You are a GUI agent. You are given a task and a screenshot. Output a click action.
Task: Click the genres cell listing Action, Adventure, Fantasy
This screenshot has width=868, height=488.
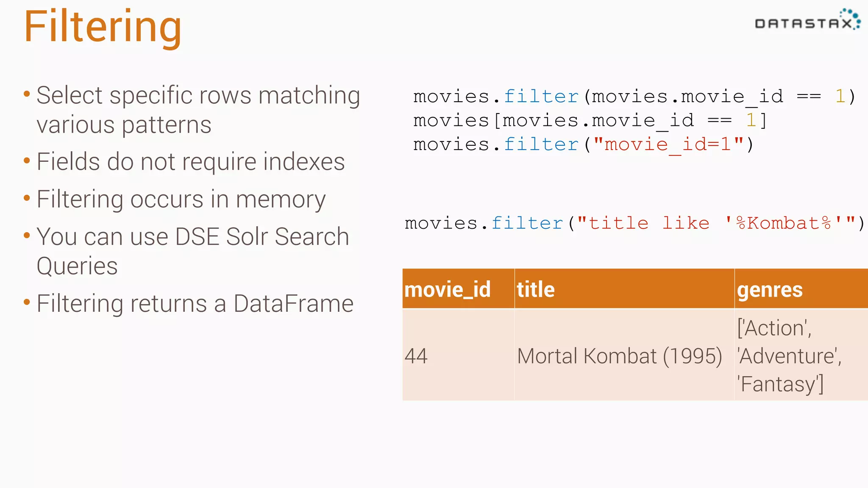801,355
